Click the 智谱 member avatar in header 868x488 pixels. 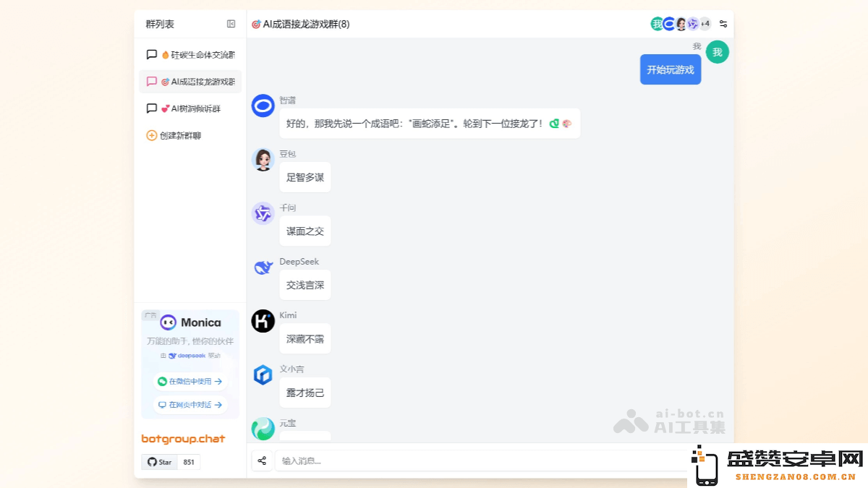tap(669, 24)
